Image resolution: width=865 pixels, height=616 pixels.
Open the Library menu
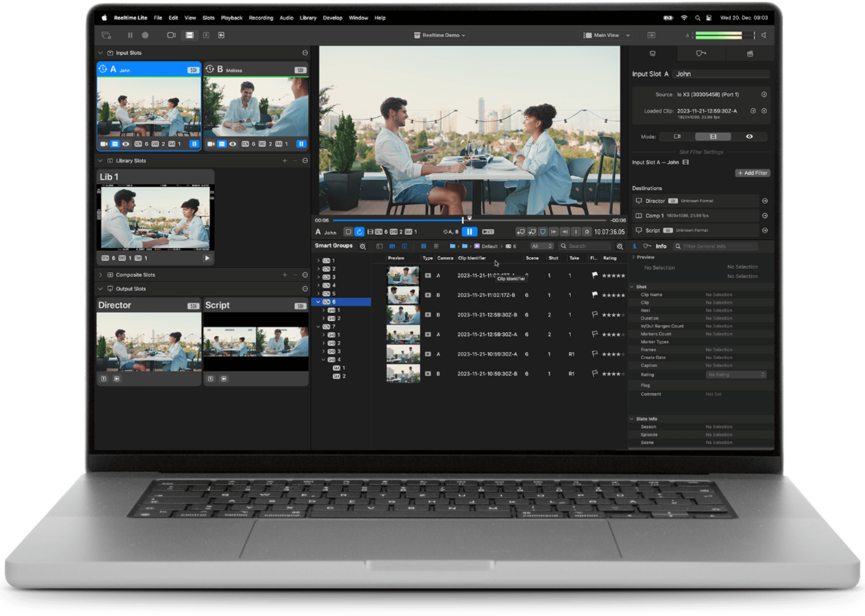308,18
